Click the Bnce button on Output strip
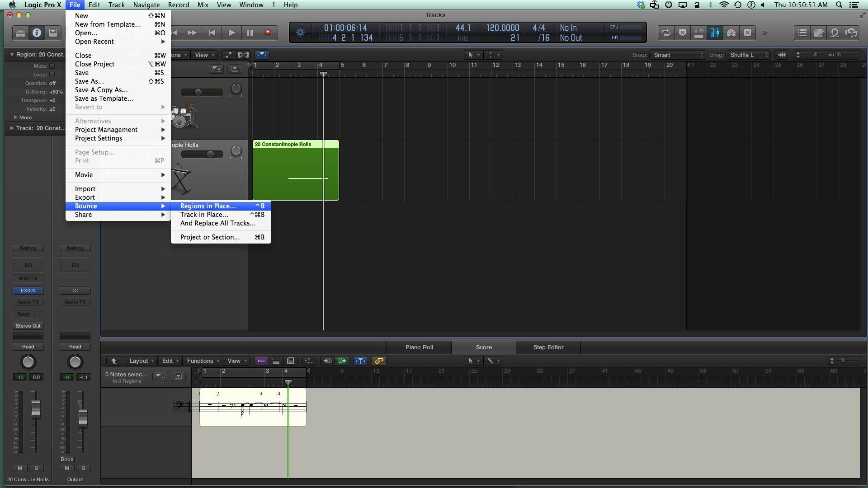Image resolution: width=868 pixels, height=488 pixels. point(67,459)
